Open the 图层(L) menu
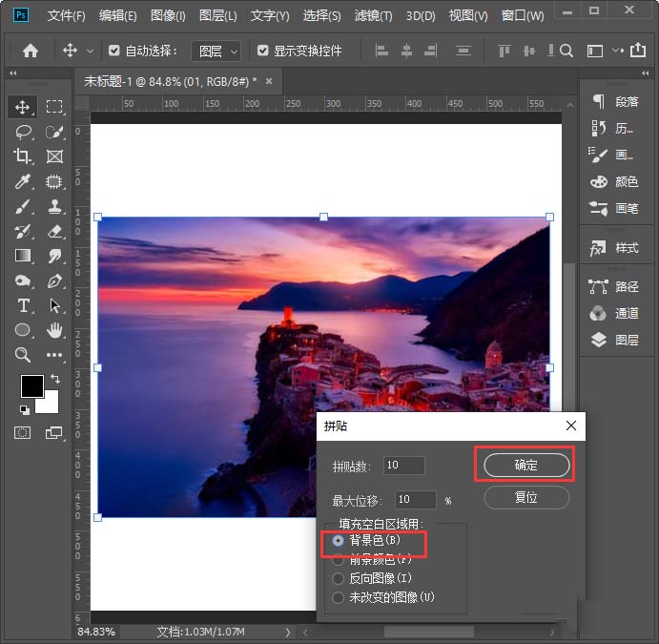This screenshot has height=644, width=659. (x=217, y=16)
